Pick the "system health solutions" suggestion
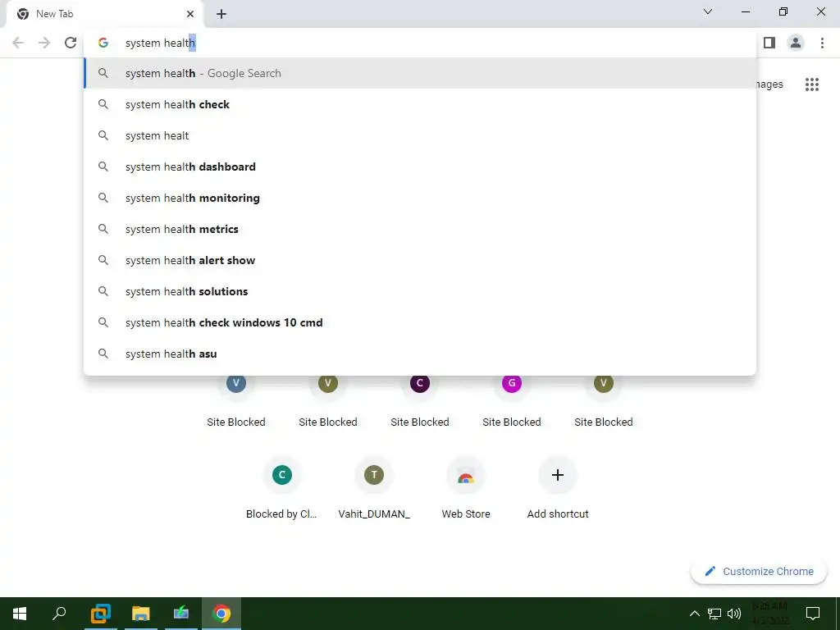840x630 pixels. 420,291
